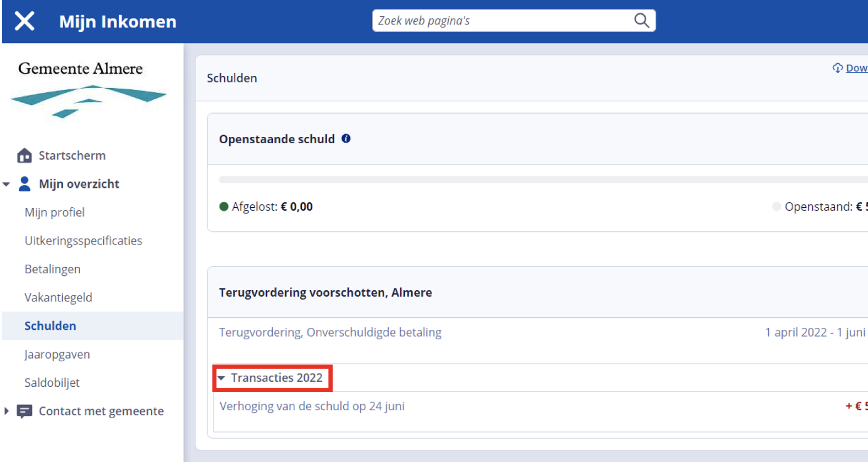Screen dimensions: 868x462
Task: Expand the Contact met gemeente arrow
Action: [x=6, y=411]
